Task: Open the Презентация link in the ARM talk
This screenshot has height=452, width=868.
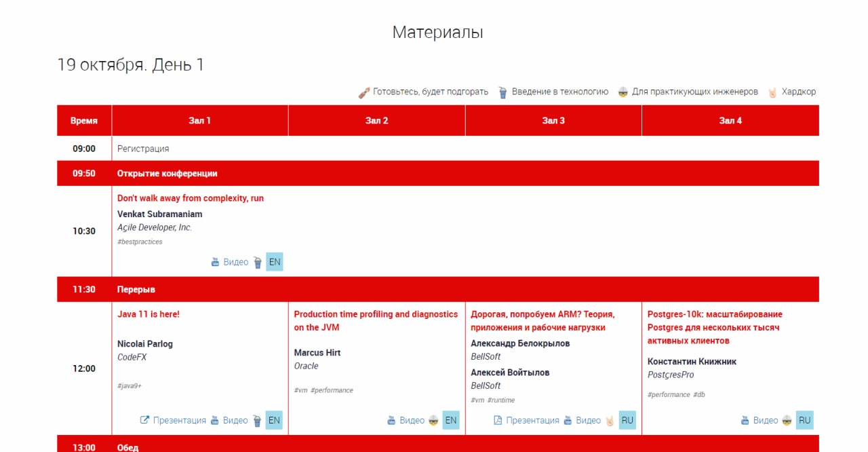Action: [x=533, y=420]
